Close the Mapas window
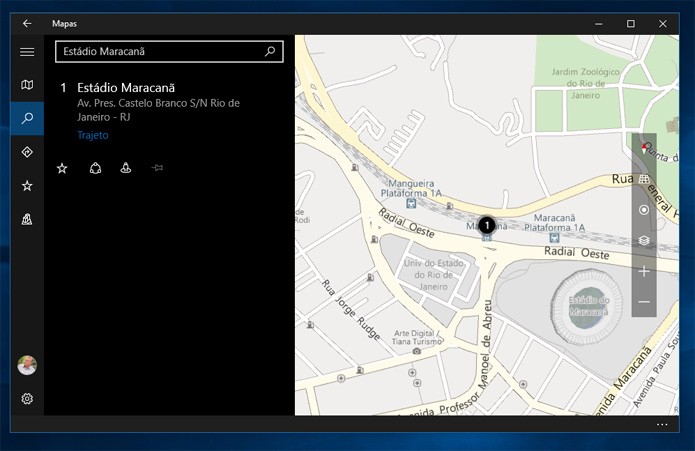Image resolution: width=695 pixels, height=451 pixels. (663, 23)
